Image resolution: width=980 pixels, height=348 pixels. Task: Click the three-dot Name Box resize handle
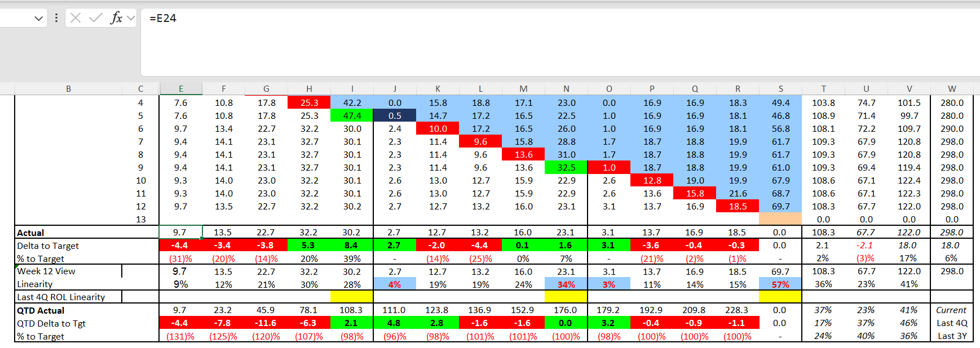(x=56, y=18)
